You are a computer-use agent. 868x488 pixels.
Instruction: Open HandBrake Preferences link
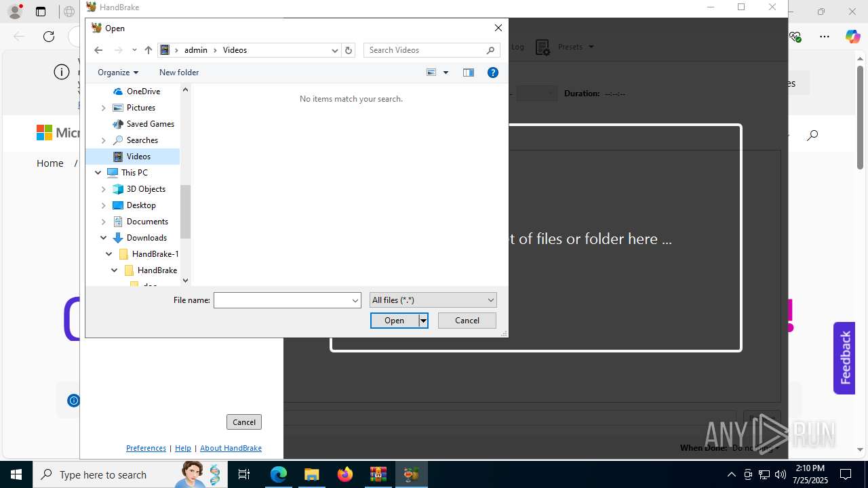(146, 448)
